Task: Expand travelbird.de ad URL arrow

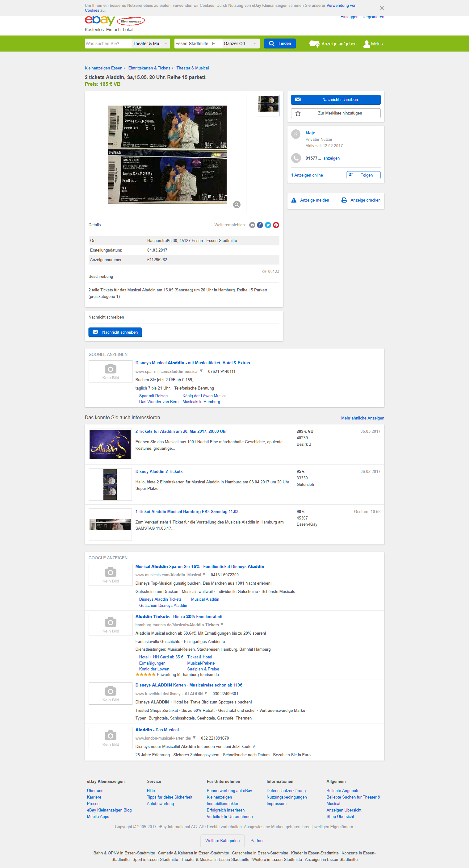Action: (x=206, y=693)
